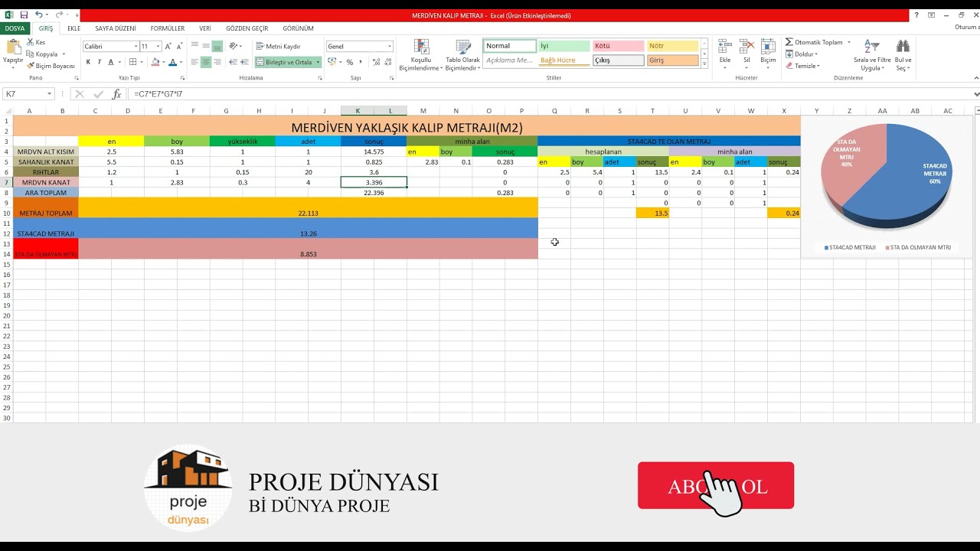This screenshot has height=551, width=980.
Task: Click the Help question mark icon
Action: [916, 15]
